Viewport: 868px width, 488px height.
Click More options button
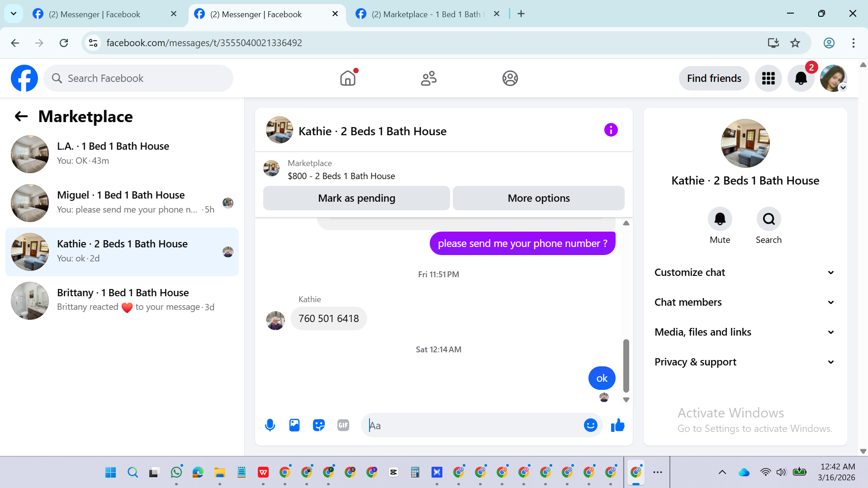click(539, 198)
